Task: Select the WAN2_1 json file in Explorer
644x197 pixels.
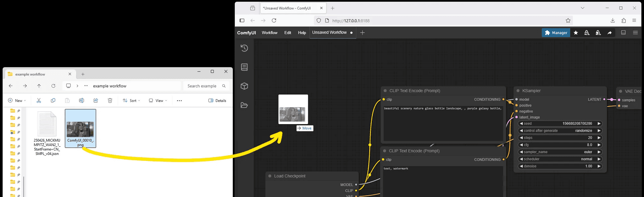Action: pos(47,133)
